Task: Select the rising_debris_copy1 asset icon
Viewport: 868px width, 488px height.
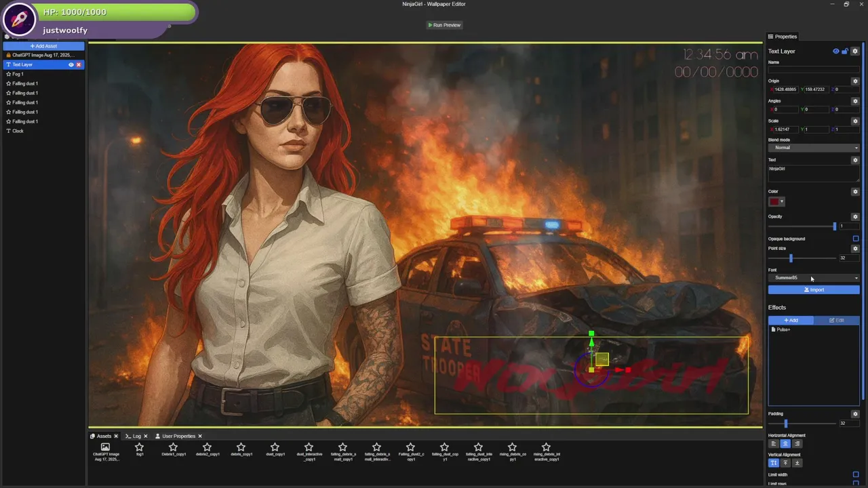Action: click(x=512, y=447)
